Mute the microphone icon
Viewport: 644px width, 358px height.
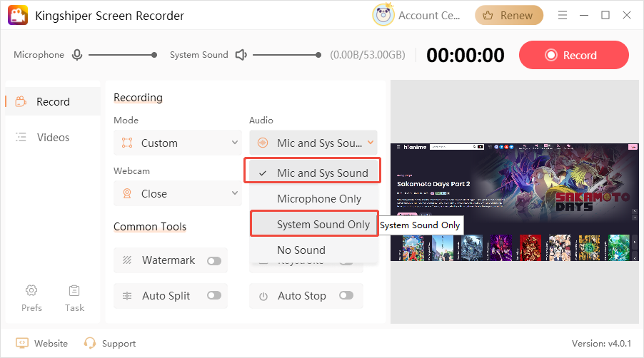[77, 54]
